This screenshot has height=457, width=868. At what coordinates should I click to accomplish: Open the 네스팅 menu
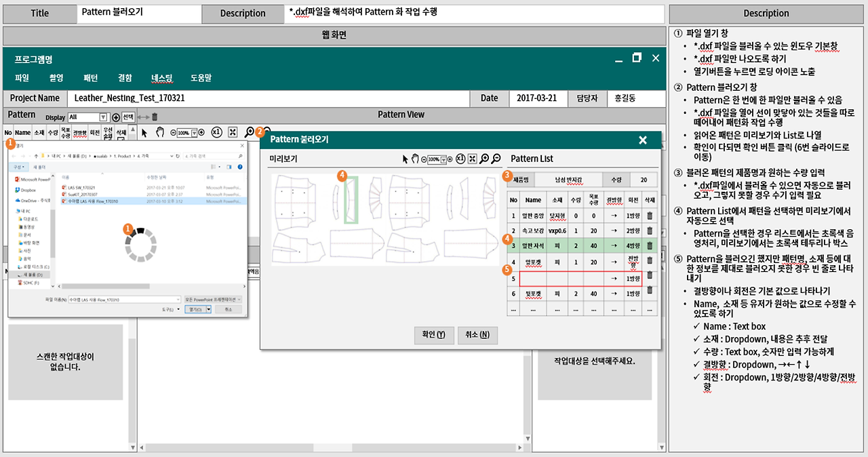click(162, 78)
